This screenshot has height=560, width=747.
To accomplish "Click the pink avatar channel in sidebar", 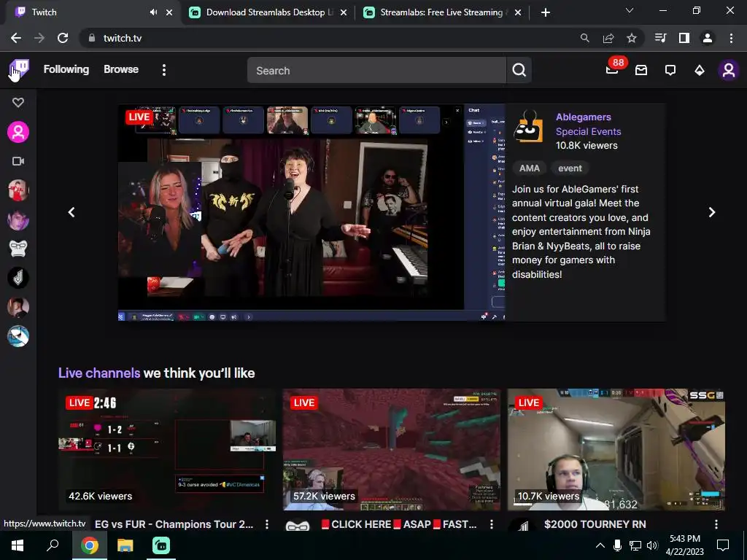I will tap(18, 132).
